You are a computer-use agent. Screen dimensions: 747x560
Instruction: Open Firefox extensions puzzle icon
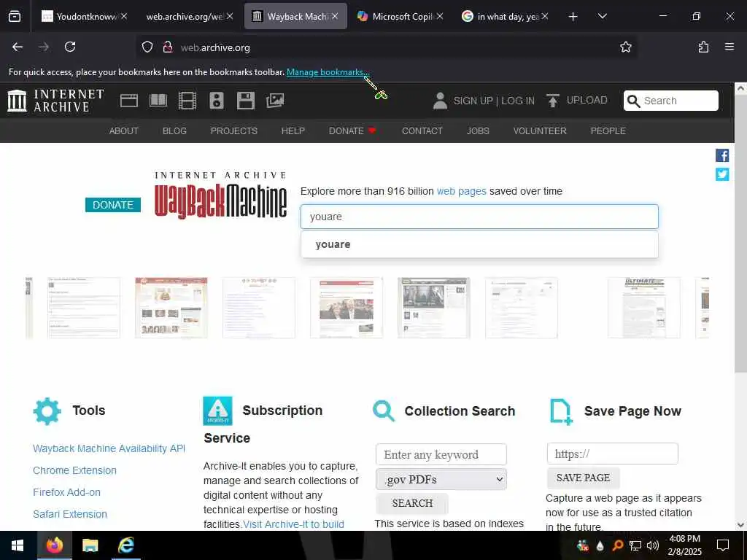pyautogui.click(x=703, y=47)
